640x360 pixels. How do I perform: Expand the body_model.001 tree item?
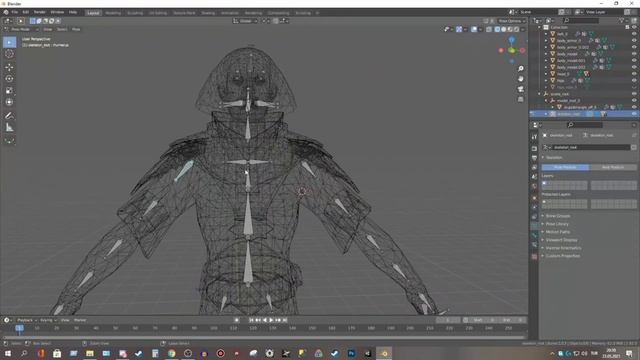(x=546, y=60)
